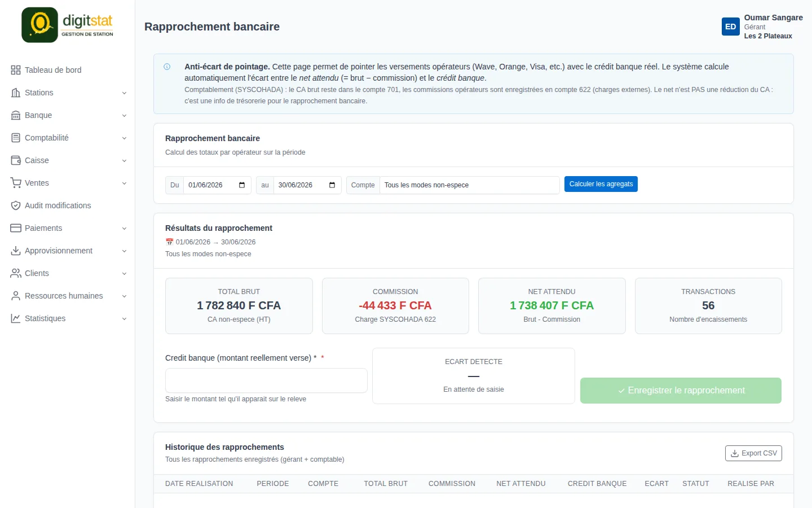Open the calendar picker for the Du date
The height and width of the screenshot is (508, 812).
242,185
